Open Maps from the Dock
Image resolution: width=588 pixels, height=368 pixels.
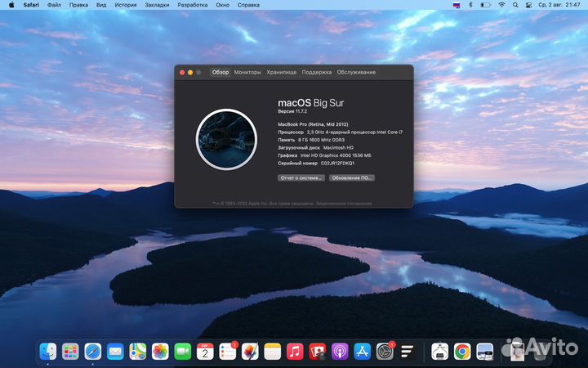138,352
